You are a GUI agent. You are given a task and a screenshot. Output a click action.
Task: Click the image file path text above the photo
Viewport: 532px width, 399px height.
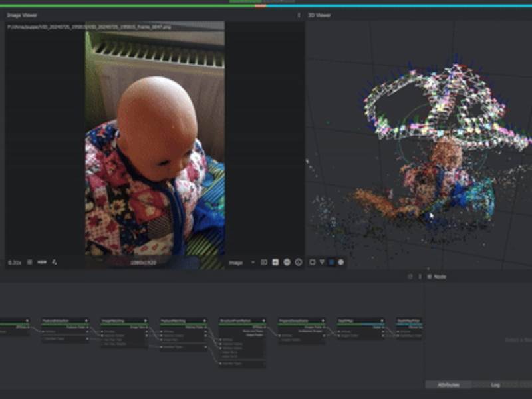[x=89, y=27]
